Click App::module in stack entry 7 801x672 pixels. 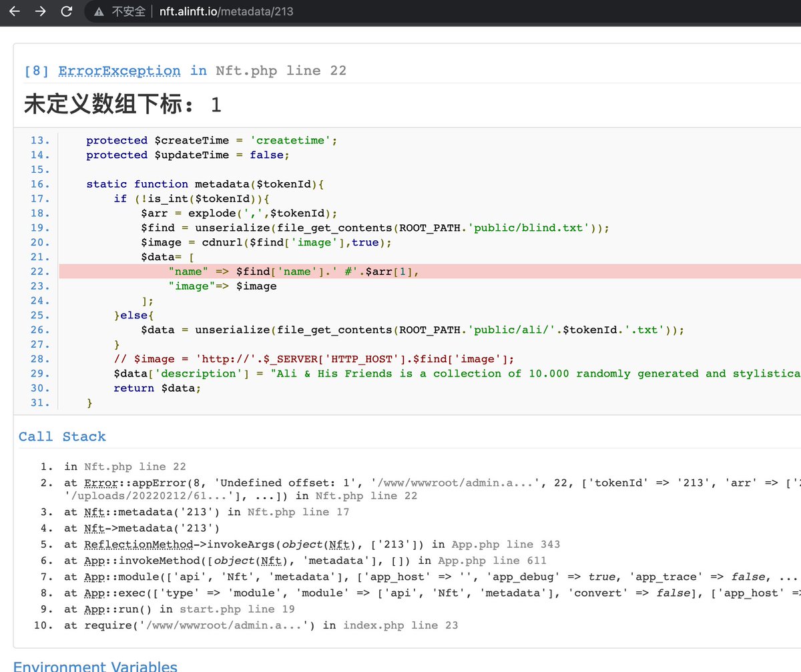[x=125, y=577]
